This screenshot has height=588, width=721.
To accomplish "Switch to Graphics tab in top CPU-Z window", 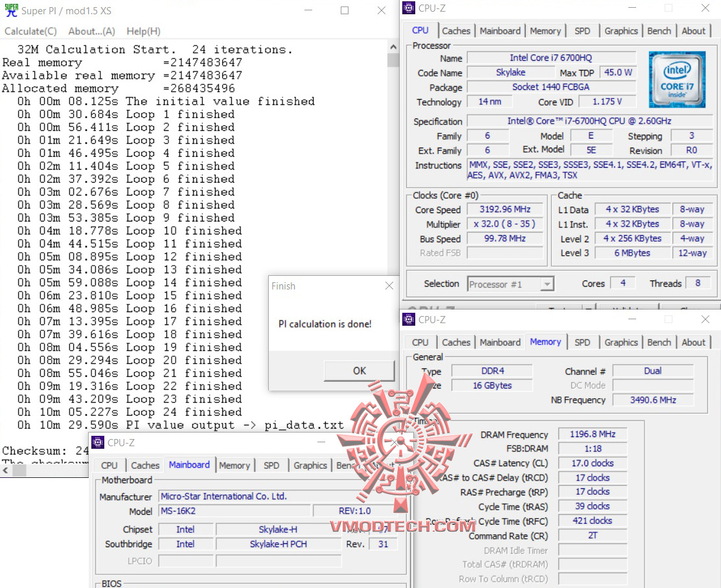I will point(621,31).
